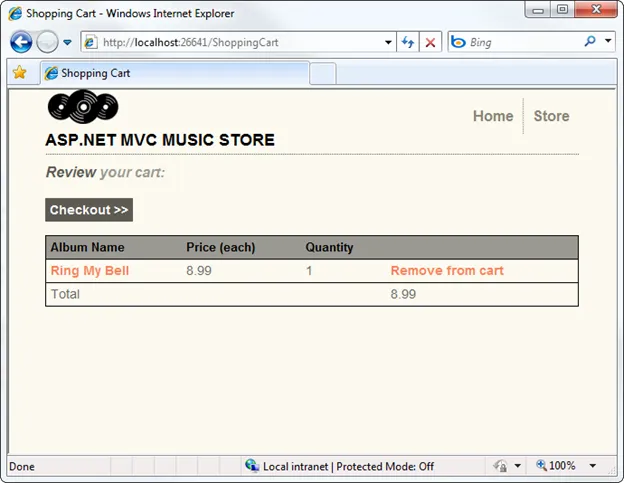Open the recent pages dropdown arrow
This screenshot has height=483, width=624.
coord(67,43)
